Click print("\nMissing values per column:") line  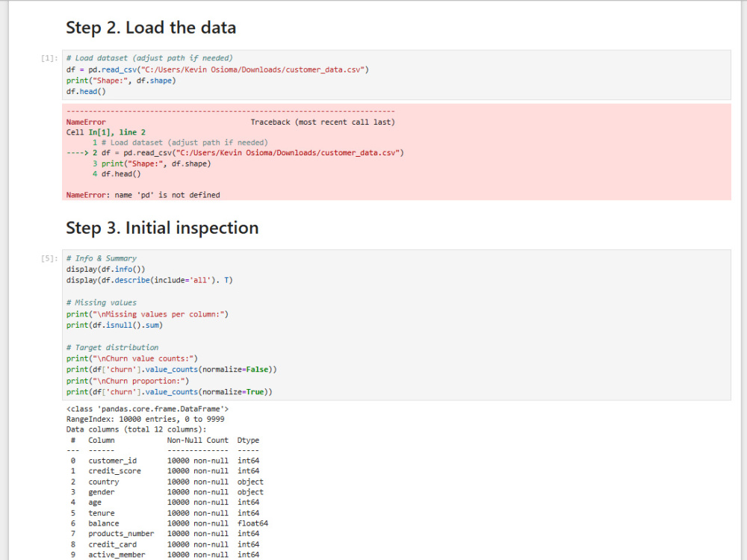click(x=147, y=314)
